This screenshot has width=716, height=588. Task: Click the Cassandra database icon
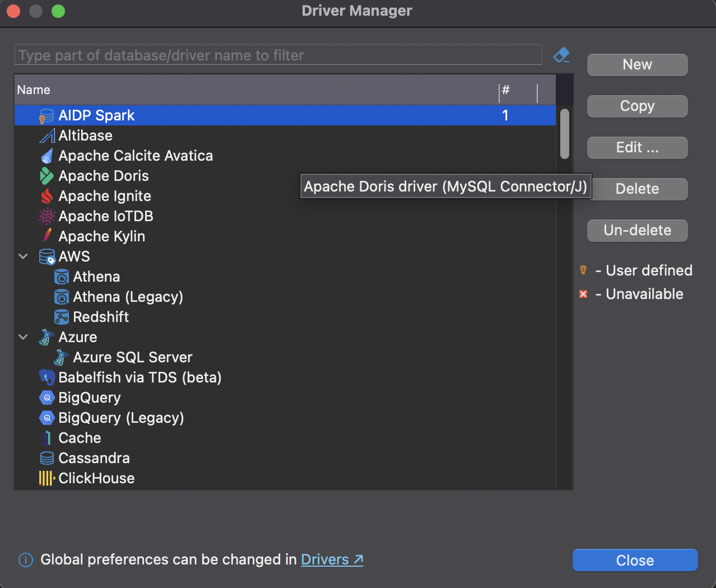click(47, 459)
